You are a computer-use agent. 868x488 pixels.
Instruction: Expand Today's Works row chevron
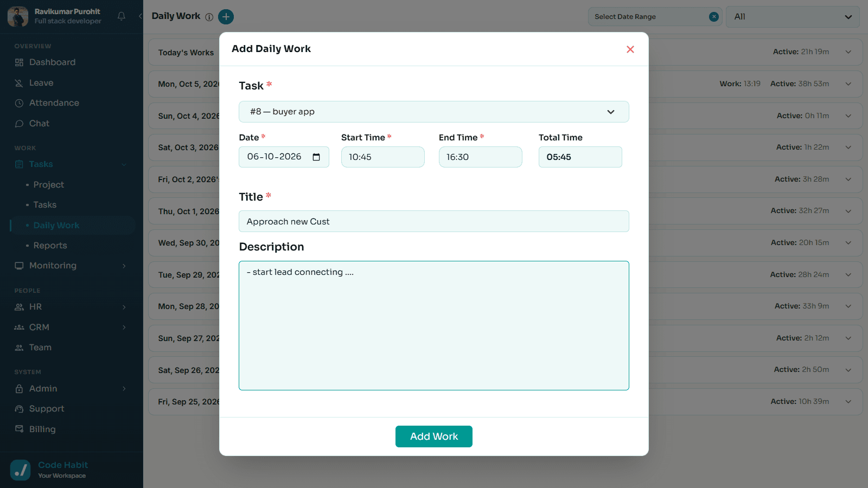tap(848, 52)
